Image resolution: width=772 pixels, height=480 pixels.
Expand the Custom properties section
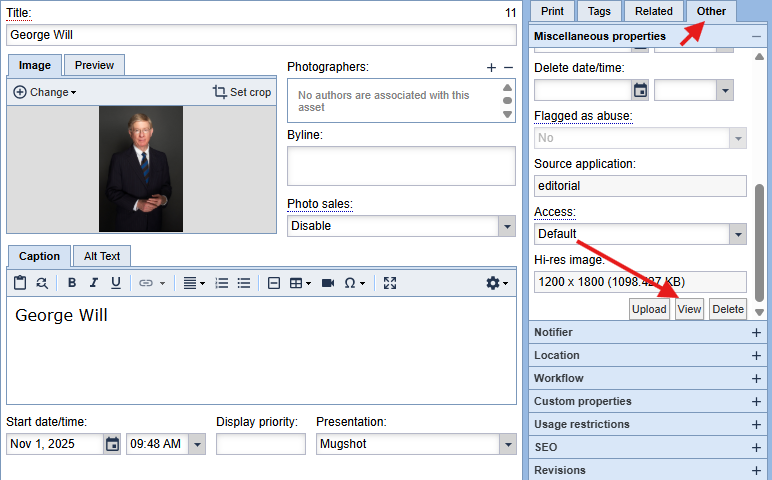[x=756, y=402]
